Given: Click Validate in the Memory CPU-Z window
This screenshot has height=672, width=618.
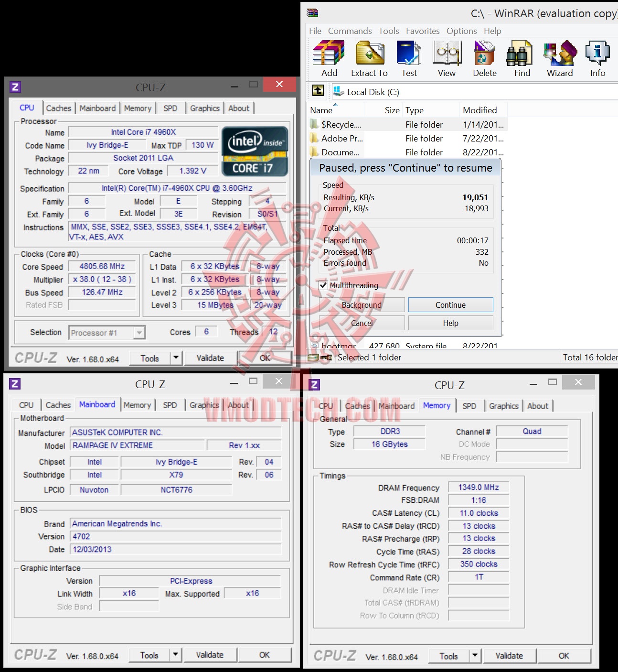Looking at the screenshot, I should [x=509, y=656].
